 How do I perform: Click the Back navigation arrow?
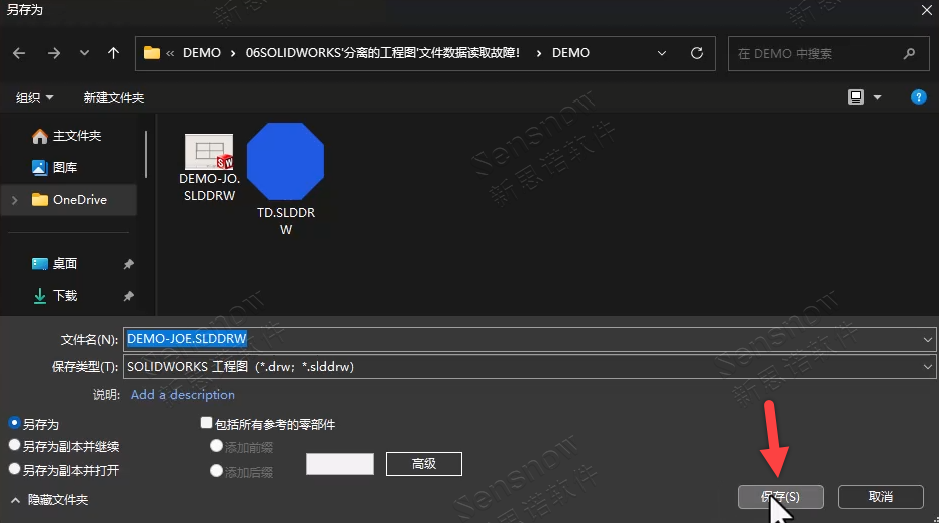20,53
